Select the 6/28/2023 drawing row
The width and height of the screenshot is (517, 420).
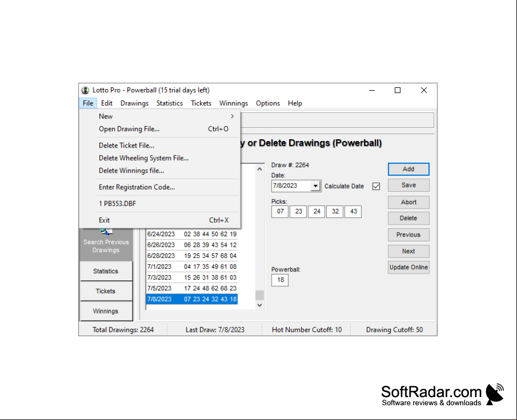tap(192, 256)
